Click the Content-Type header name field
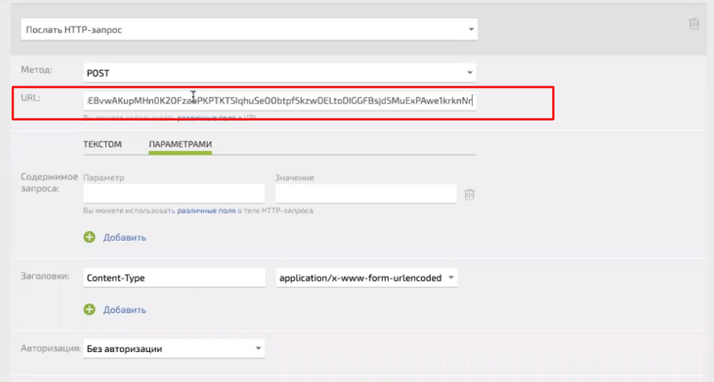This screenshot has height=382, width=714. coord(174,278)
